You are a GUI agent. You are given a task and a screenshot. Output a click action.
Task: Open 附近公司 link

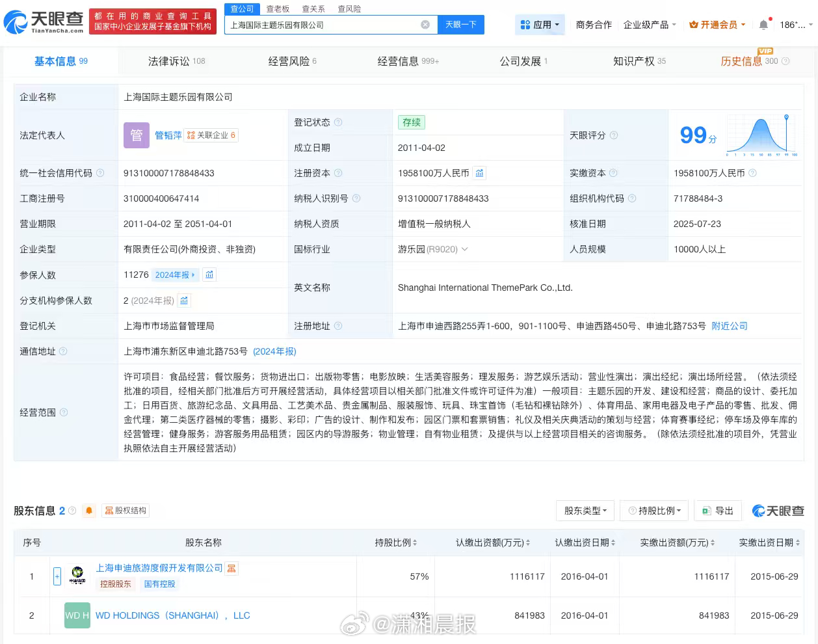pyautogui.click(x=730, y=326)
